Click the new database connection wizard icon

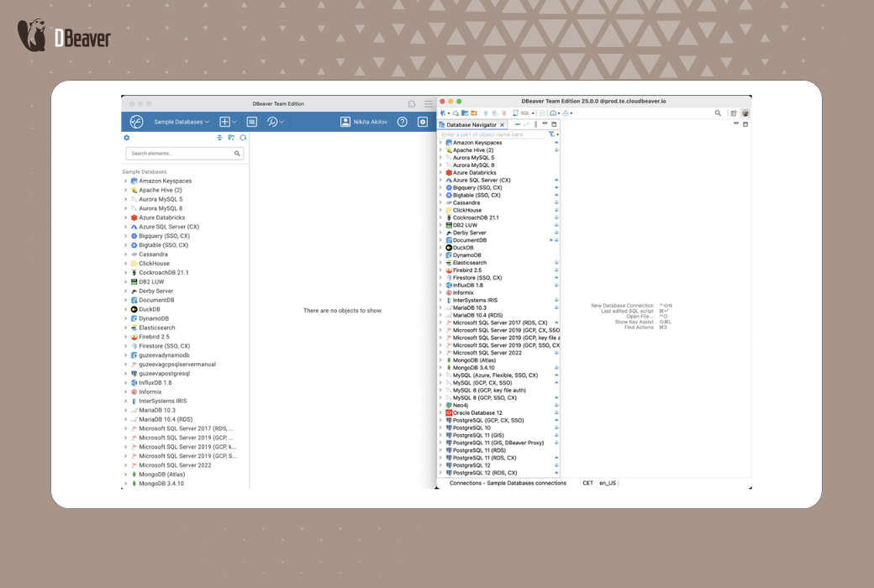click(444, 113)
